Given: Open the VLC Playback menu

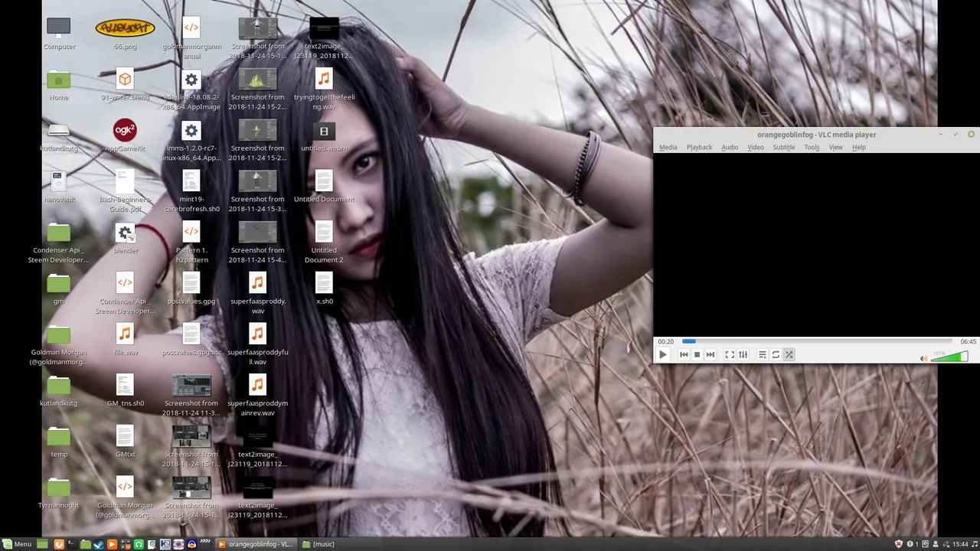Looking at the screenshot, I should click(699, 147).
